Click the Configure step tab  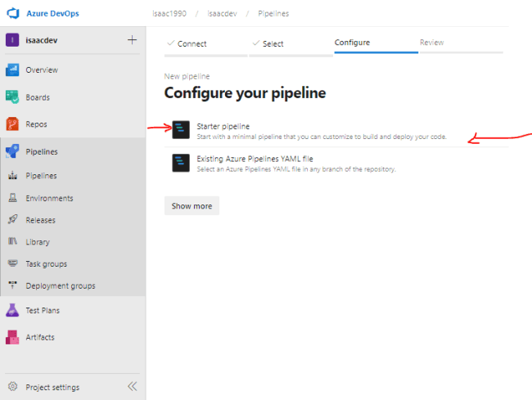tap(352, 43)
